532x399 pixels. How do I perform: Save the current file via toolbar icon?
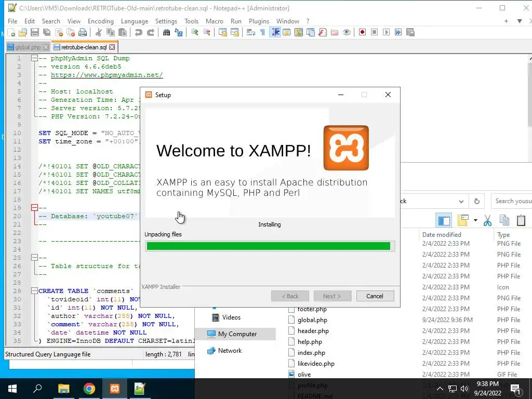click(x=35, y=32)
